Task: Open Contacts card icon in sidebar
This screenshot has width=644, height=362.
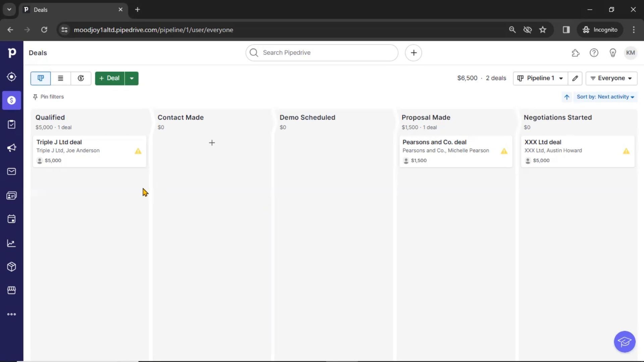Action: tap(11, 195)
